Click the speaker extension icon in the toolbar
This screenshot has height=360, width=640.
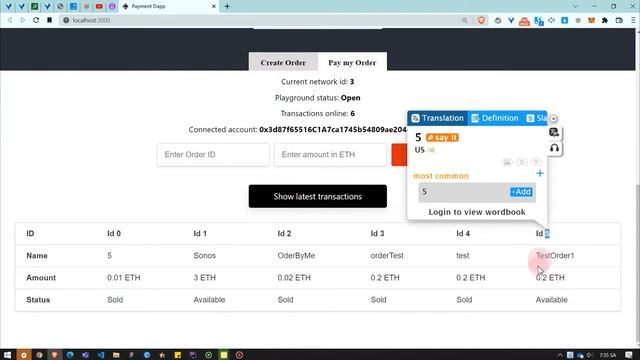tap(551, 20)
